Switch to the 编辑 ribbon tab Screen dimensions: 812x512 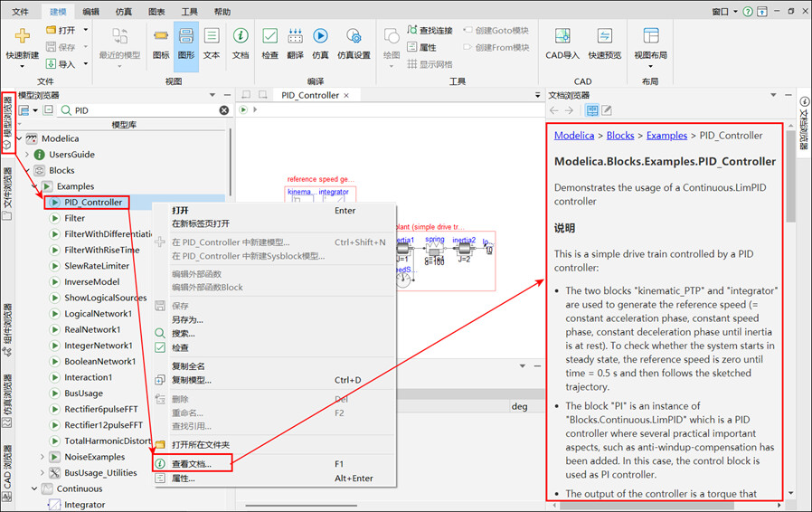90,12
